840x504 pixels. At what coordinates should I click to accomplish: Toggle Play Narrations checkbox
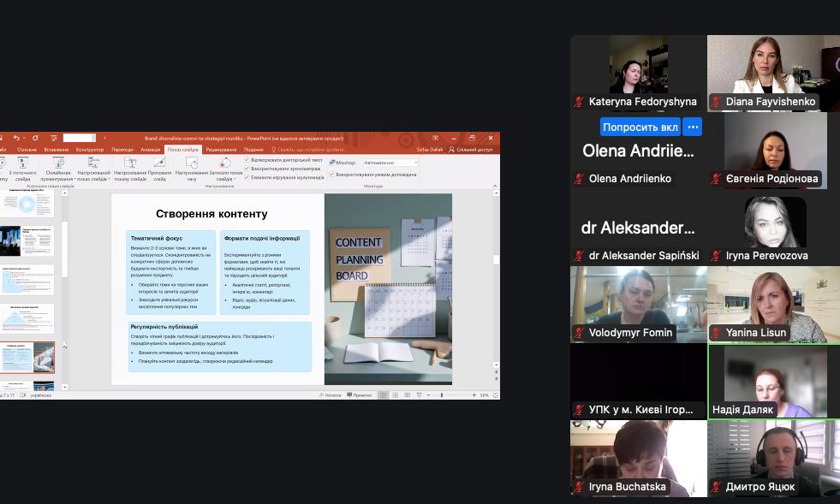[x=247, y=160]
